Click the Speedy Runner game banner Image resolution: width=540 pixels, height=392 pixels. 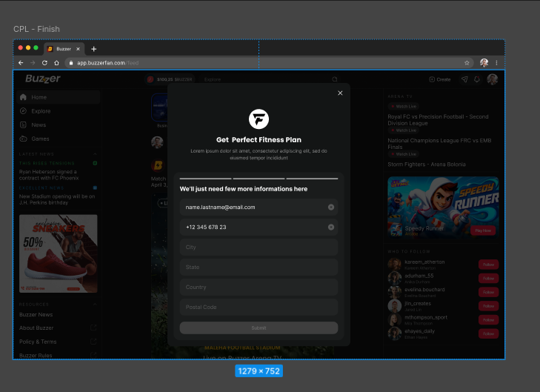tap(443, 207)
